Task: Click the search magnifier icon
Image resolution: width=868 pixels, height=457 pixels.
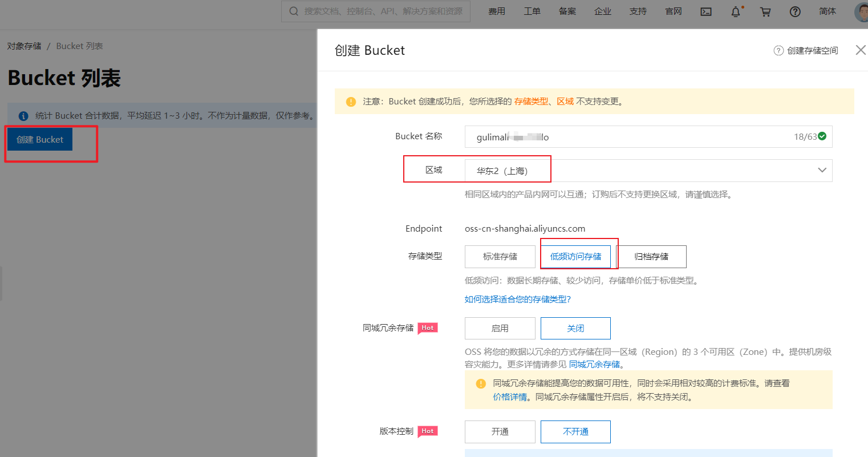Action: [x=294, y=11]
